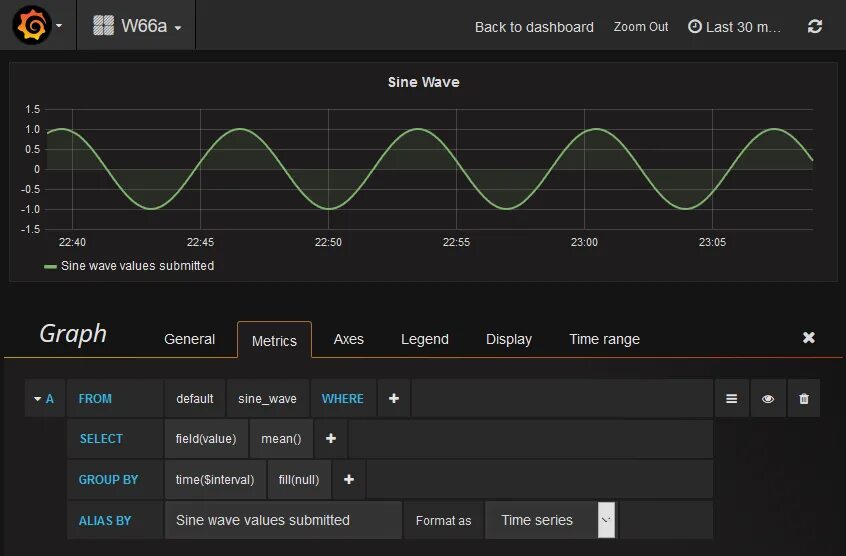Click the Zoom Out button
This screenshot has width=846, height=556.
[641, 27]
